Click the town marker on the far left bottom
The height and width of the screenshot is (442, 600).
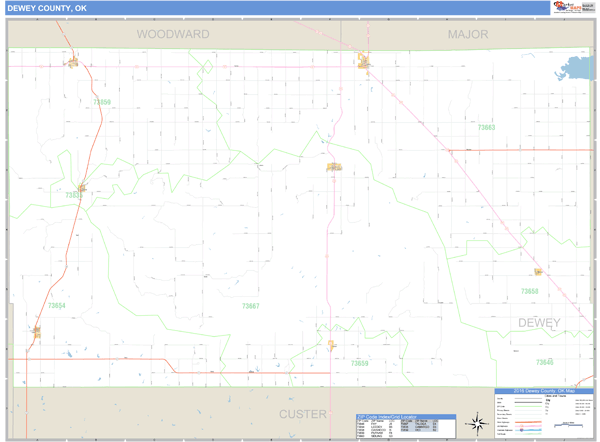click(37, 331)
